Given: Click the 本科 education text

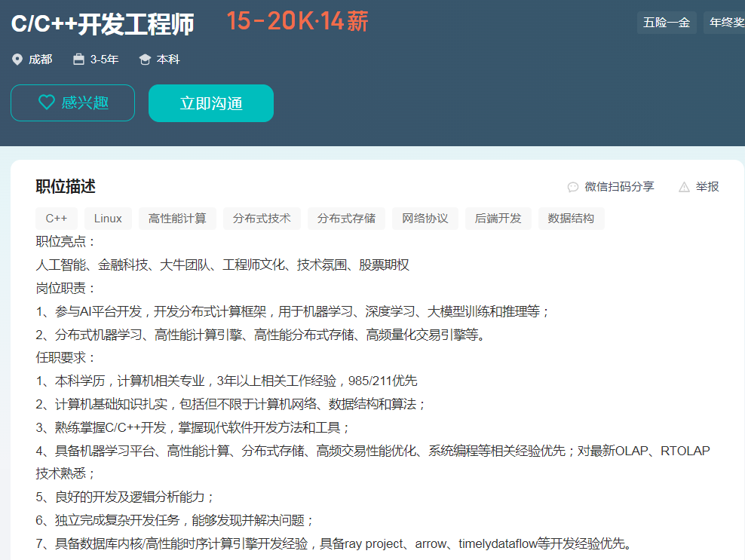Looking at the screenshot, I should 168,60.
